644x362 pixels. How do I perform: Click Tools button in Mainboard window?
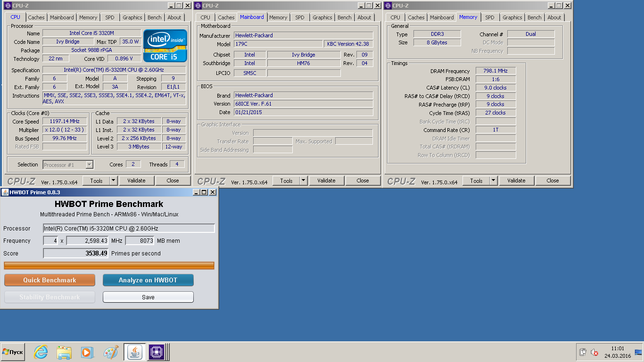click(286, 181)
